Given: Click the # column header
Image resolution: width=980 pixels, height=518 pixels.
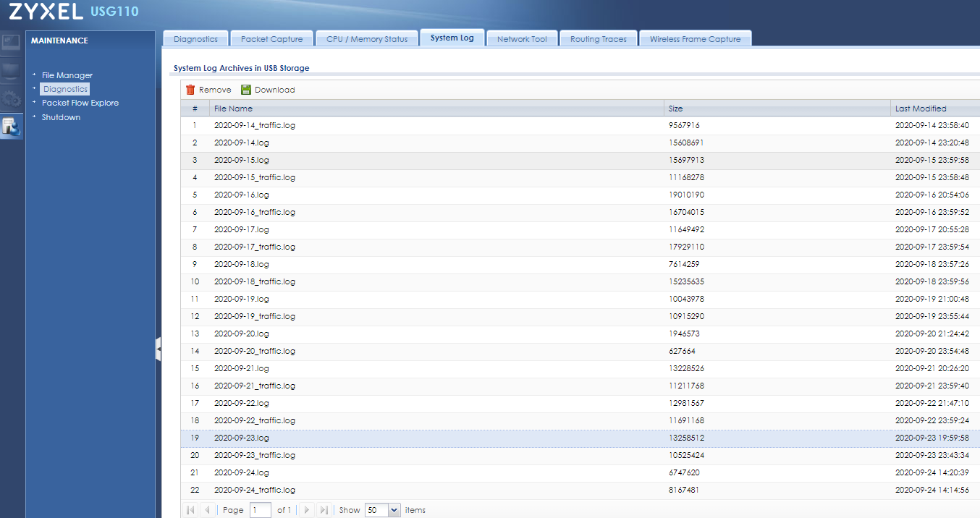Looking at the screenshot, I should click(x=195, y=109).
